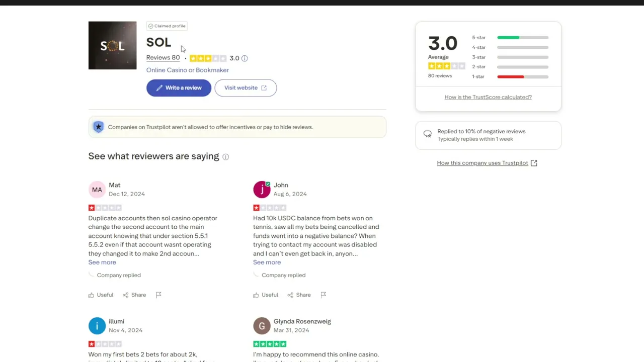The image size is (644, 362).
Task: Click the Visit website button
Action: pyautogui.click(x=246, y=88)
